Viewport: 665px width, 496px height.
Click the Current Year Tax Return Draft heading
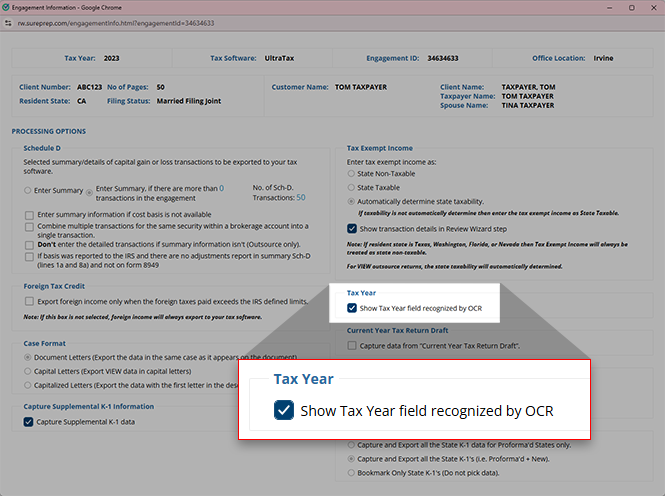(x=397, y=330)
